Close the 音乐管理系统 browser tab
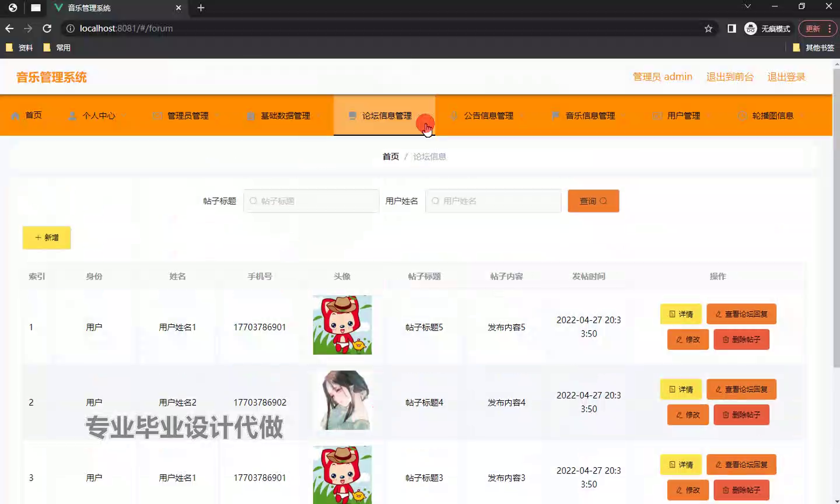This screenshot has width=840, height=504. (x=178, y=8)
